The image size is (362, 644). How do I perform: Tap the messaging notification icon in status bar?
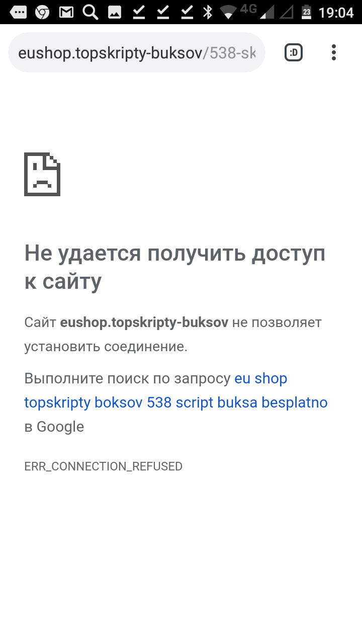19,12
